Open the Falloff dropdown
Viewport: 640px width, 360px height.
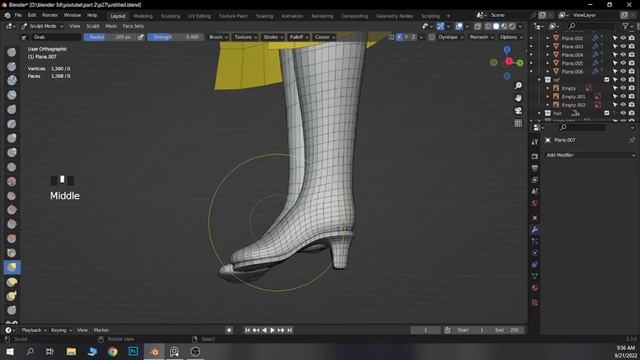[299, 37]
